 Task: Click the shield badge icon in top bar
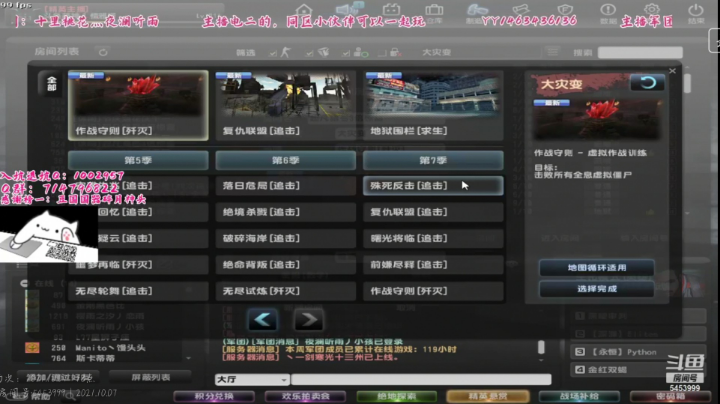(565, 10)
